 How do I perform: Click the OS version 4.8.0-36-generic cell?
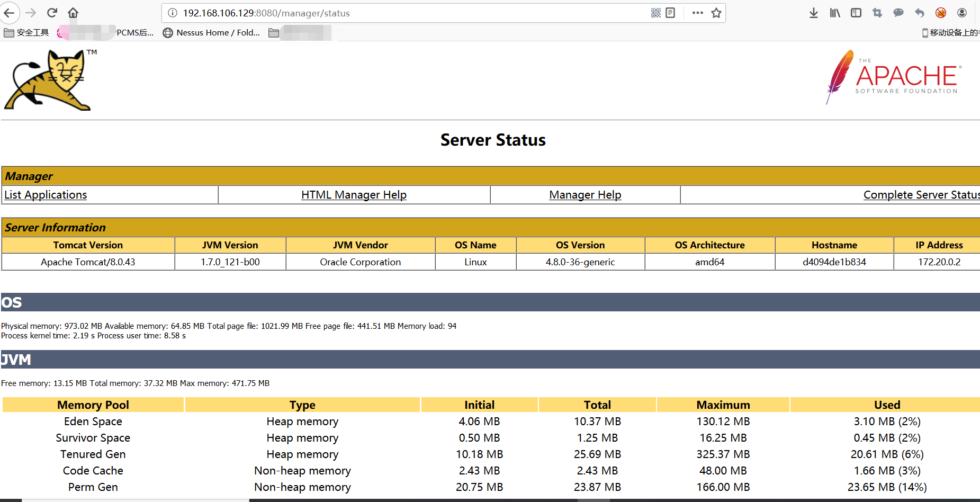click(580, 262)
